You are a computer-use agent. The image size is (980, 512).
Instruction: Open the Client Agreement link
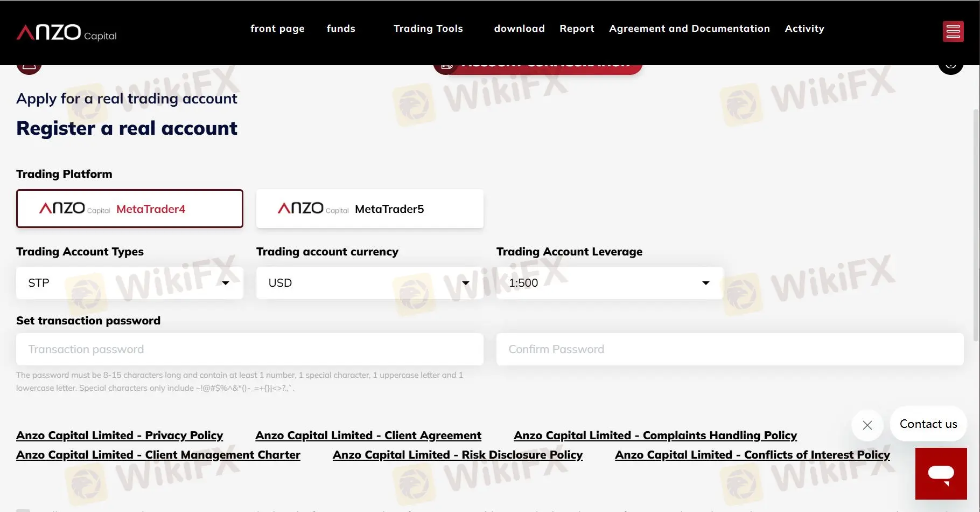tap(368, 435)
